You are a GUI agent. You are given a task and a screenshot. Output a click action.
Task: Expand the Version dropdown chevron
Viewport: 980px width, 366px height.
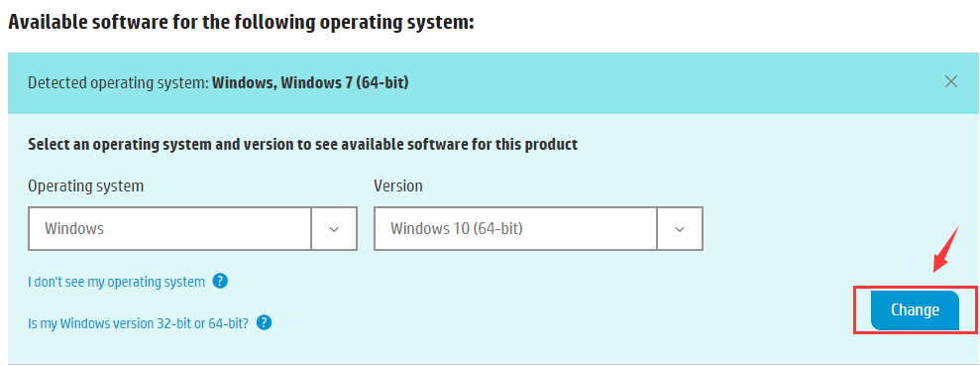point(680,229)
